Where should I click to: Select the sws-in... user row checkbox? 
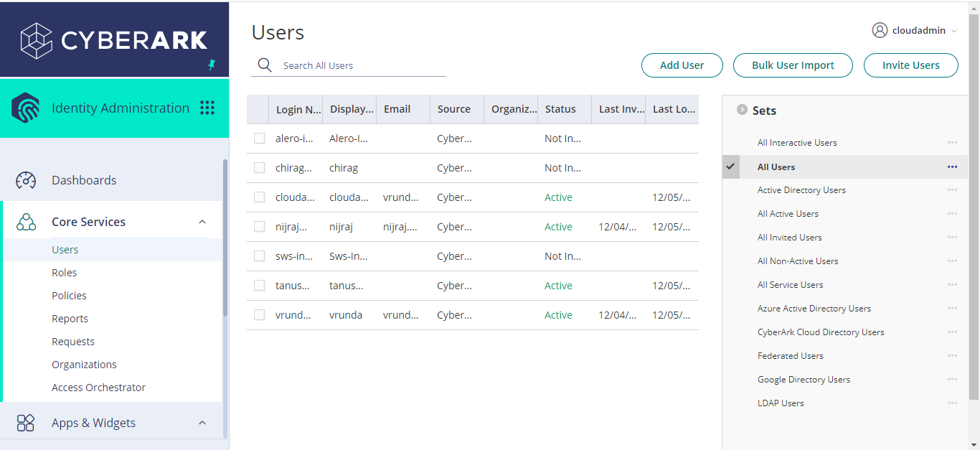click(x=260, y=256)
